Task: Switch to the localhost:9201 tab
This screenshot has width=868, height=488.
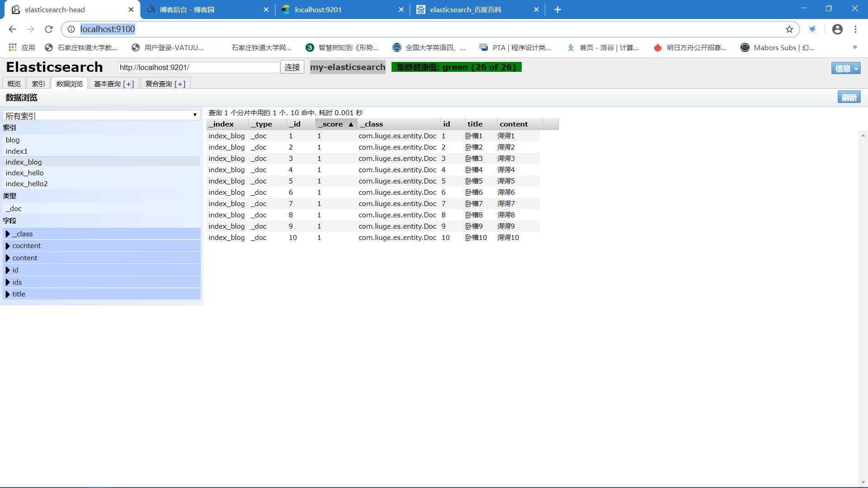Action: click(x=342, y=9)
